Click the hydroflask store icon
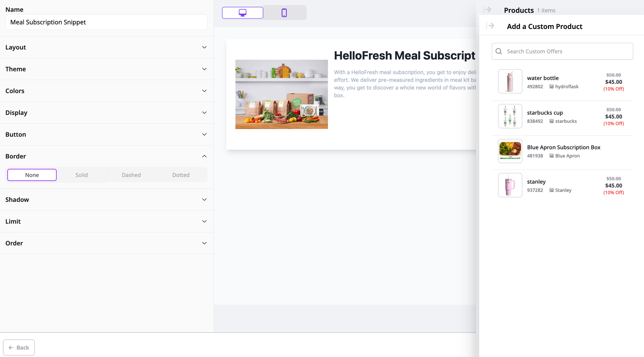This screenshot has width=644, height=357. click(x=552, y=87)
